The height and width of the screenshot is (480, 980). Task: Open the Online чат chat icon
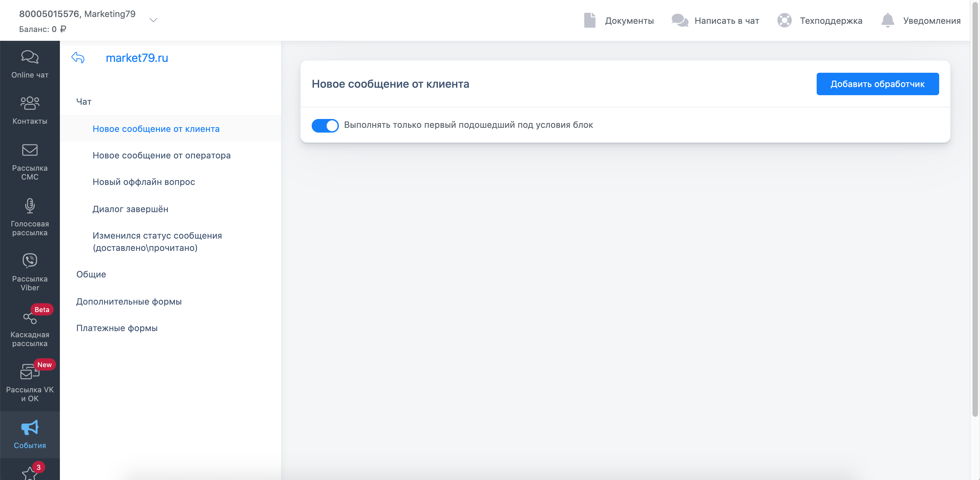tap(30, 57)
